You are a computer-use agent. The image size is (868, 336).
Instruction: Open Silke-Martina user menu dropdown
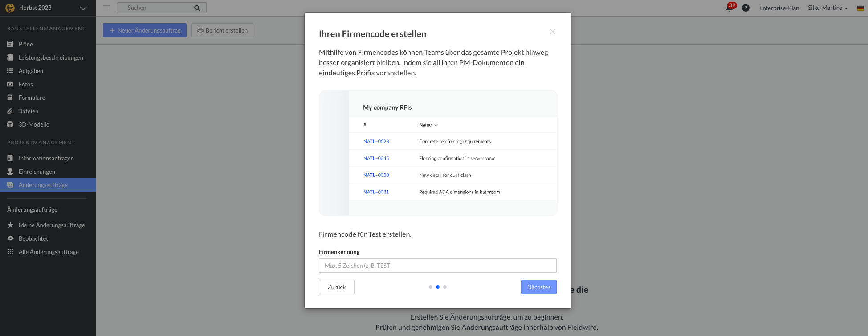click(x=828, y=8)
